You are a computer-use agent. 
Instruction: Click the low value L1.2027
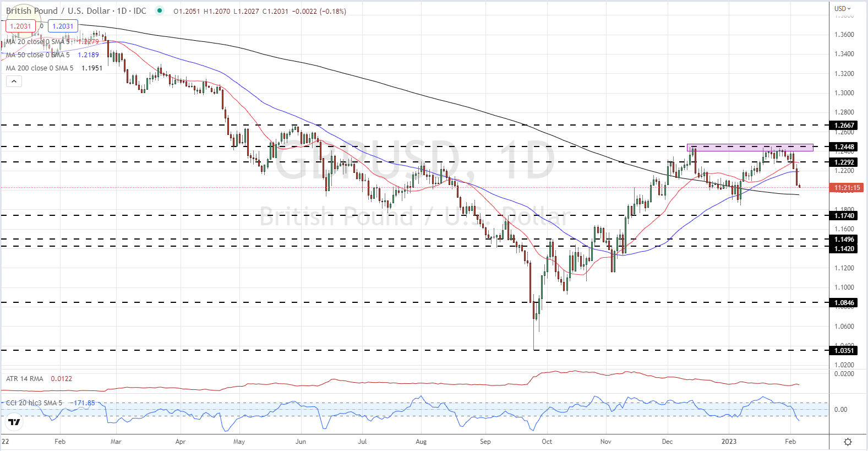coord(245,11)
